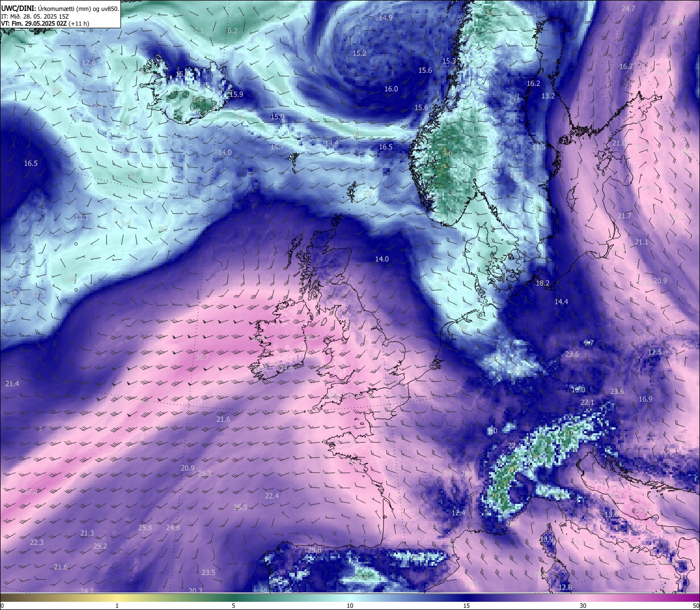Click the 21.3 value in the lower left
The image size is (700, 610).
(87, 533)
